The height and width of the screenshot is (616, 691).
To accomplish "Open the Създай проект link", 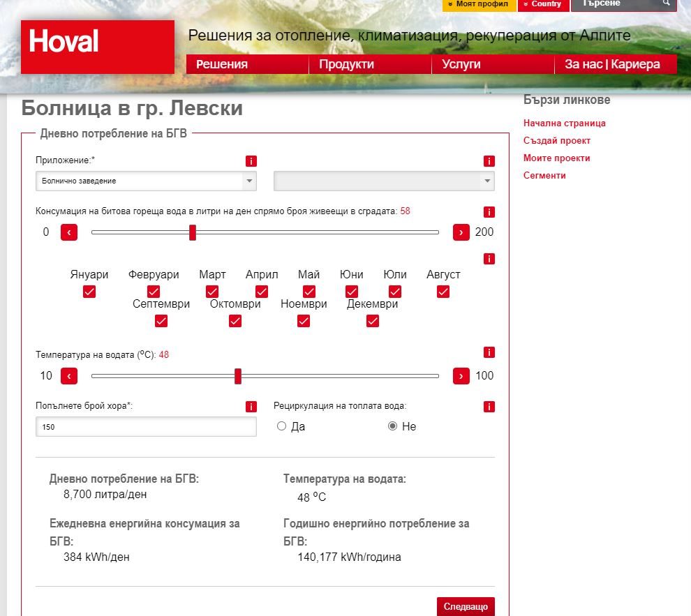I will coord(556,140).
